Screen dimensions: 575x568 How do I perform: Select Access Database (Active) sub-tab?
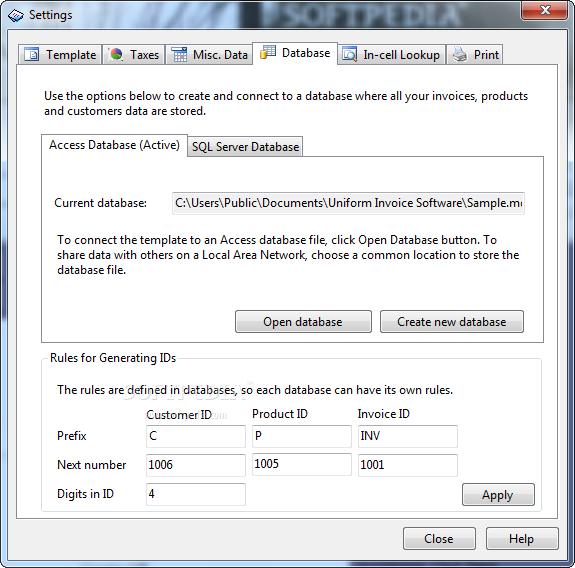tap(114, 145)
